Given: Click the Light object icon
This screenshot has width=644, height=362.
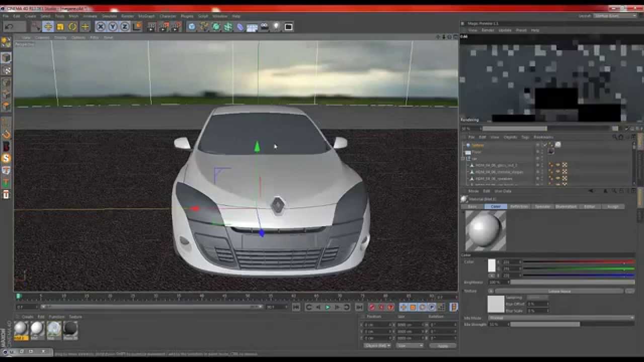Looking at the screenshot, I should point(276,27).
